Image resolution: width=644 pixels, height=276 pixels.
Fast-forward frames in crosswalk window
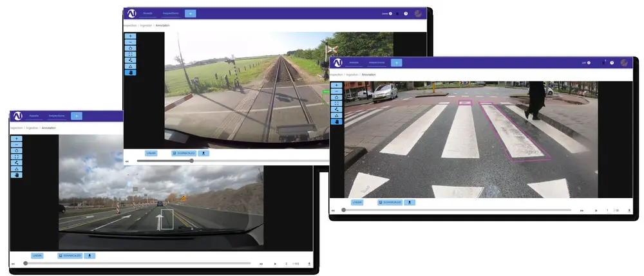582,211
